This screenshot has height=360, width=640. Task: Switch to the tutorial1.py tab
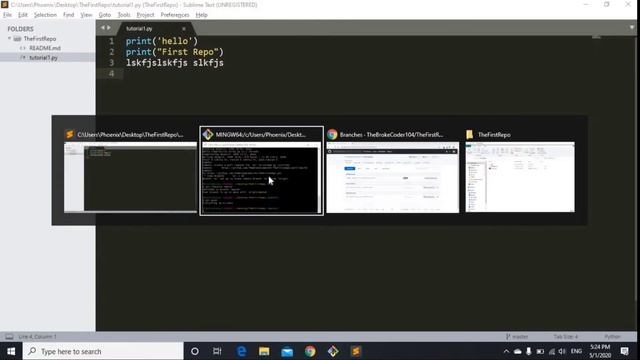pos(139,29)
